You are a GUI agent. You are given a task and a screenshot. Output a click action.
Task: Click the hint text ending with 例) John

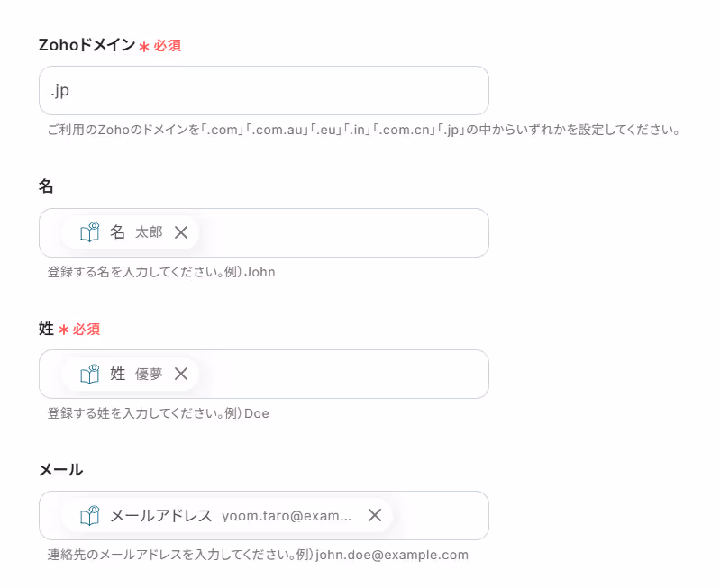[161, 272]
